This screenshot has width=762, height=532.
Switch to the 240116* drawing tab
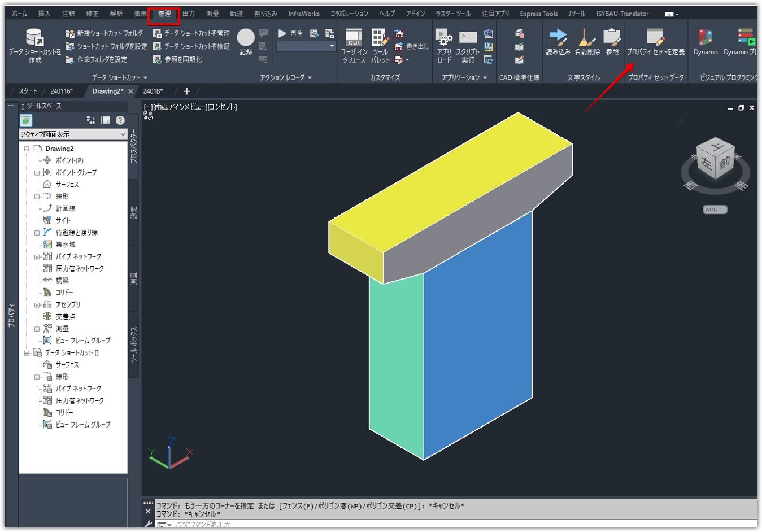coord(61,91)
